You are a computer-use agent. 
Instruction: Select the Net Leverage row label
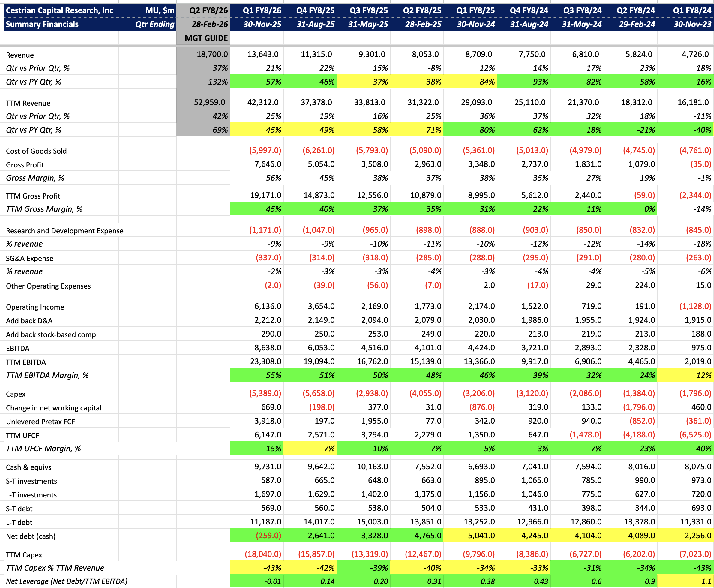[67, 581]
